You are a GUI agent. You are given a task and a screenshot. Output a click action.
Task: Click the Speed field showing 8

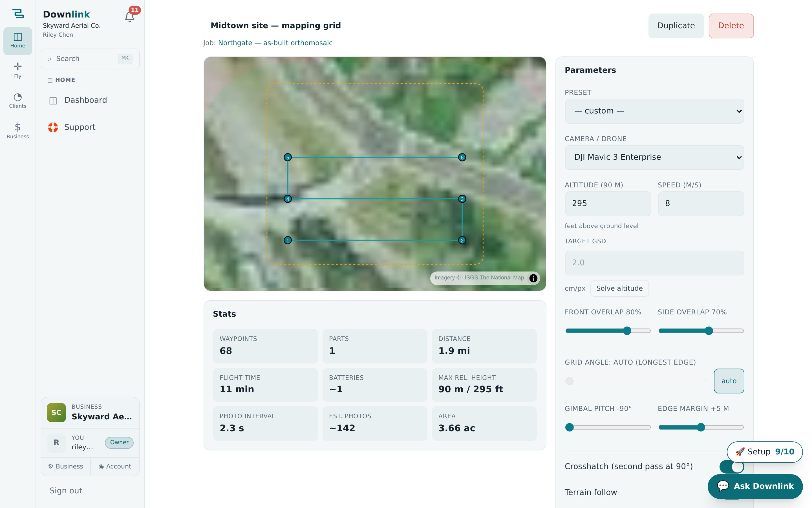pyautogui.click(x=701, y=203)
